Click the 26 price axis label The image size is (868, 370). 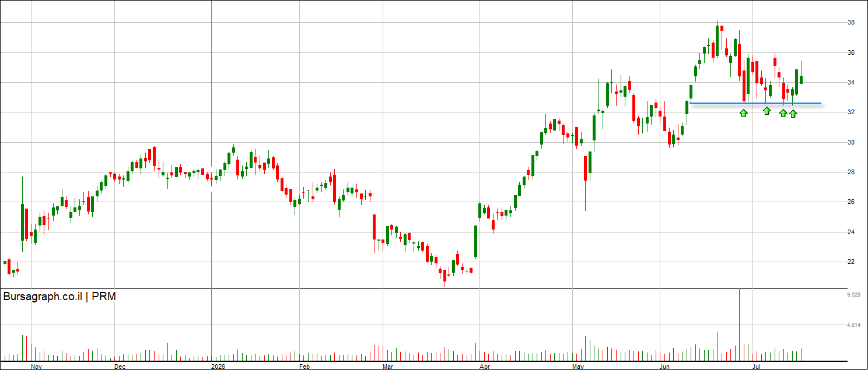click(850, 202)
